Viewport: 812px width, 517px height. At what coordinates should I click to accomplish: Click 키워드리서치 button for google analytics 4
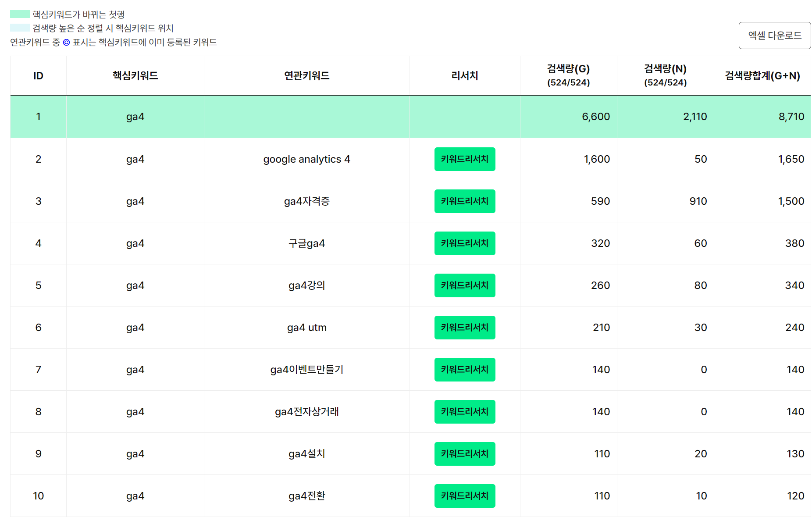tap(465, 159)
